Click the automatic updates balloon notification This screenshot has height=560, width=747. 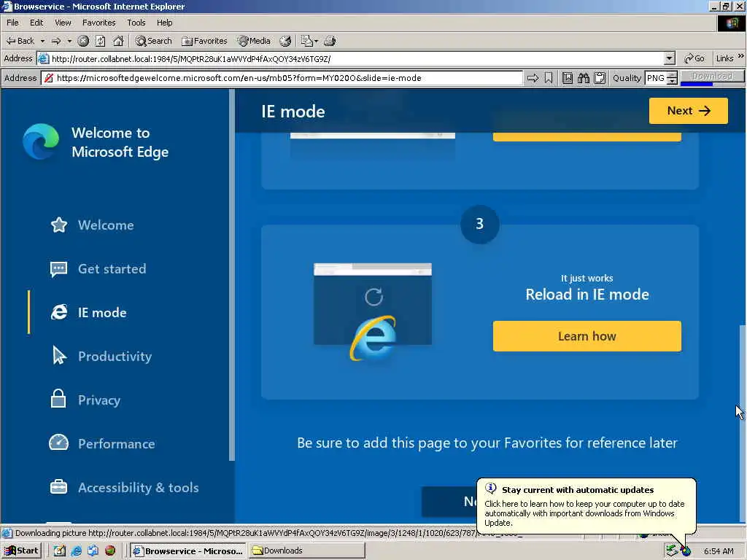[x=586, y=506]
